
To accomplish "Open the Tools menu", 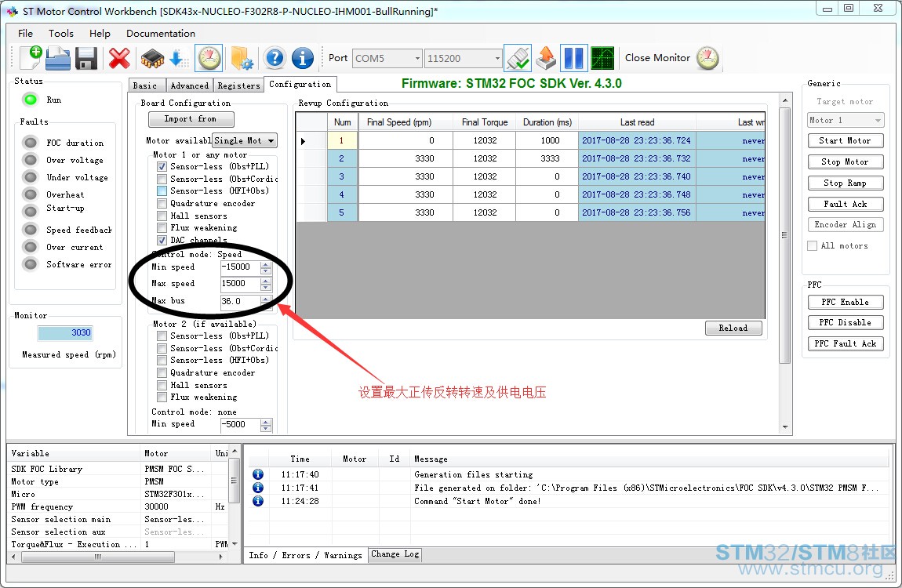I will pos(61,34).
